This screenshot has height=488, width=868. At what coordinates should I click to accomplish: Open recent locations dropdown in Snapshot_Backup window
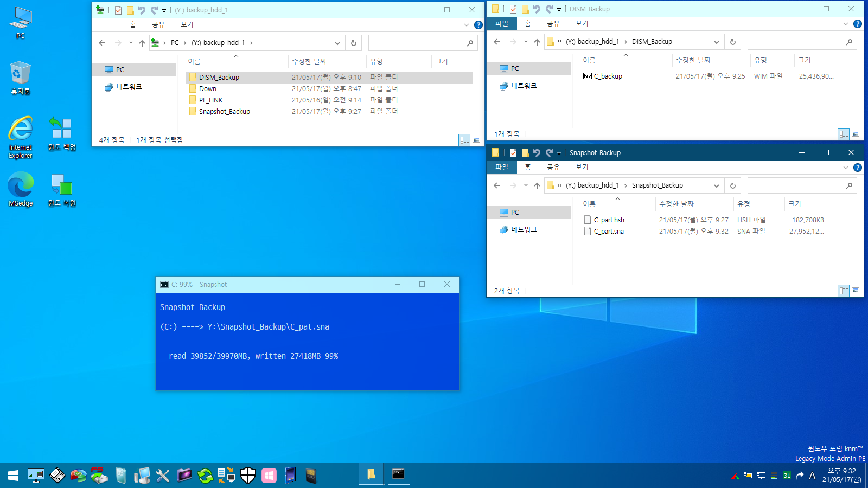pos(526,185)
